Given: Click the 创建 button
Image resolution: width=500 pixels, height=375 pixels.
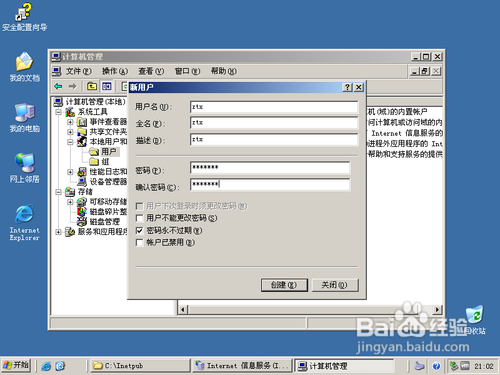Looking at the screenshot, I should coord(284,285).
